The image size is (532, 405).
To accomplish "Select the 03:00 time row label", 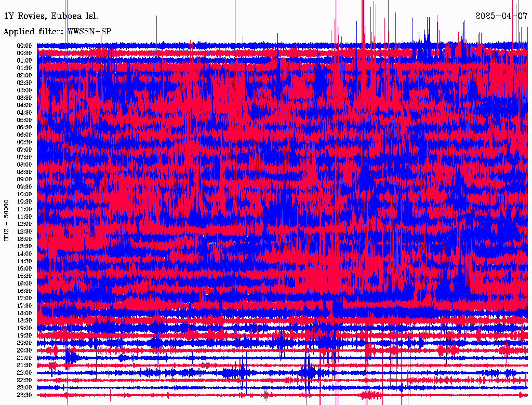I will click(x=25, y=90).
